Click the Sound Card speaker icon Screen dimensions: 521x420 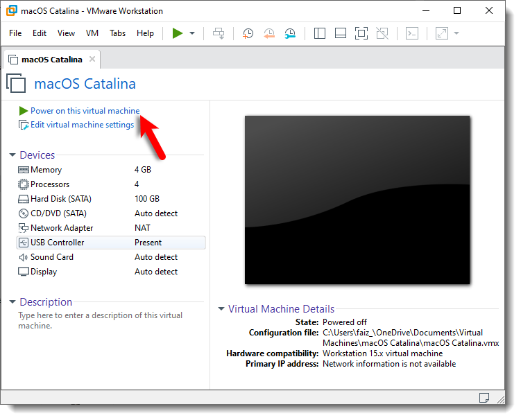tap(24, 257)
